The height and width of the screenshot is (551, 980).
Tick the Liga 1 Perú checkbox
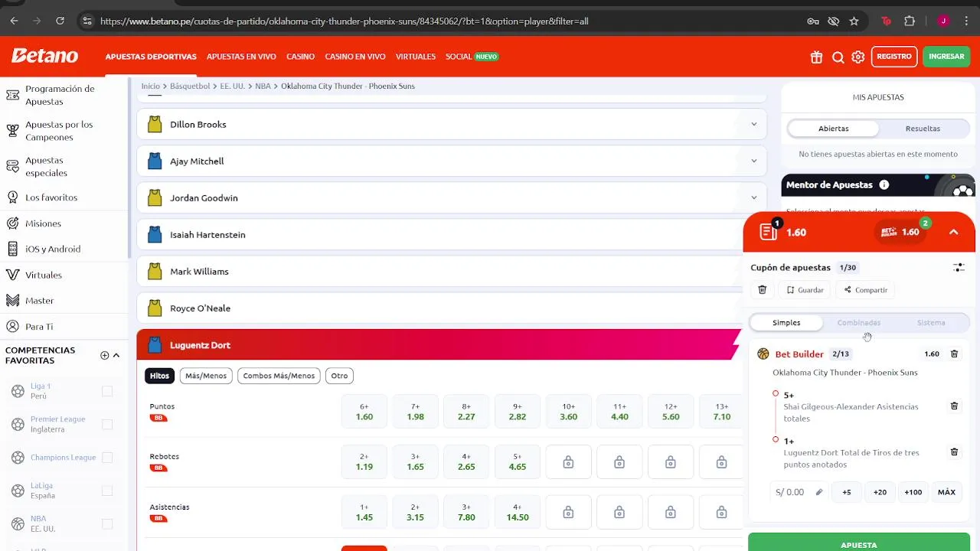107,391
